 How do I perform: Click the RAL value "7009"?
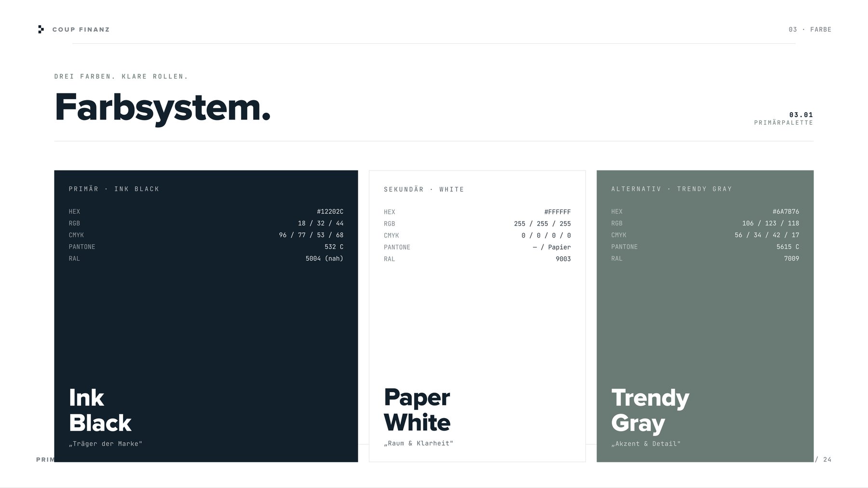point(792,259)
